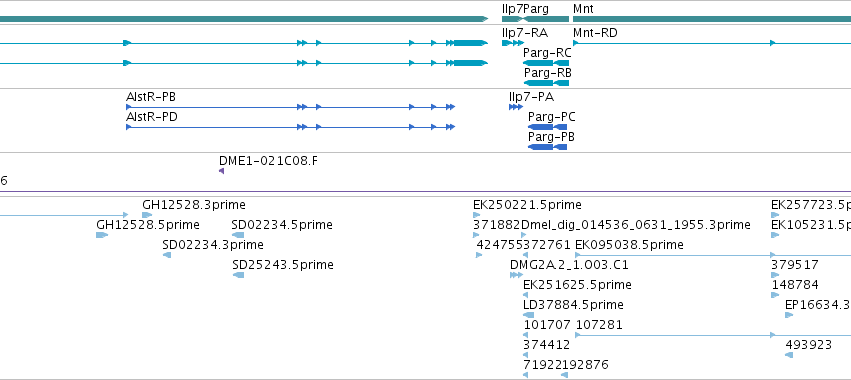Select the LD37884.5prime EST marker
This screenshot has width=851, height=380.
pos(529,315)
